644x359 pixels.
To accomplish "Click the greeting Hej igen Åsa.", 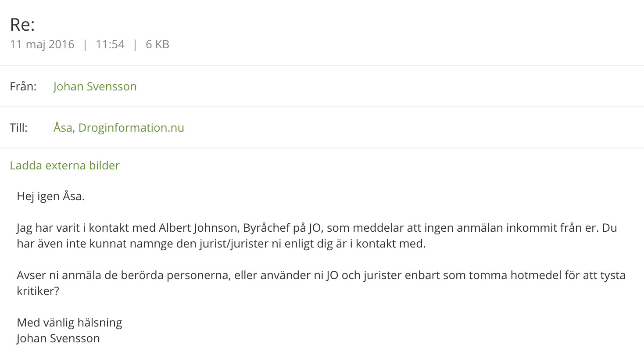I will (50, 196).
